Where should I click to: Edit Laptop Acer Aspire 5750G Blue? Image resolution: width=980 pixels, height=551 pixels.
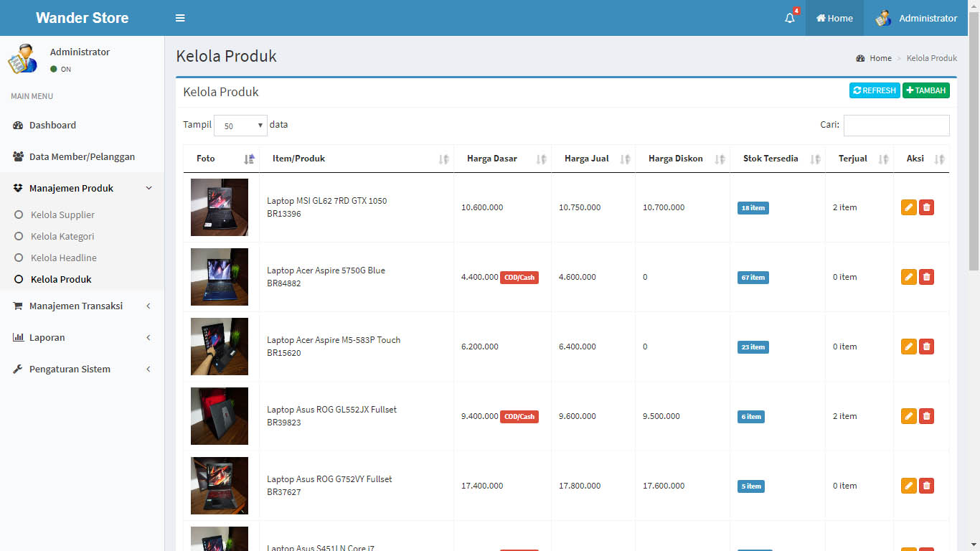click(909, 277)
